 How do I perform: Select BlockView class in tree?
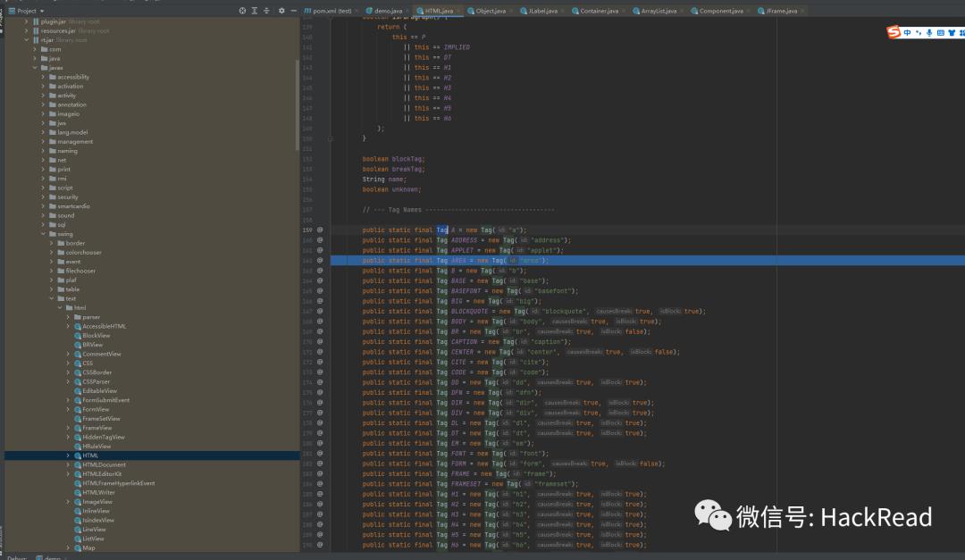[x=96, y=336]
